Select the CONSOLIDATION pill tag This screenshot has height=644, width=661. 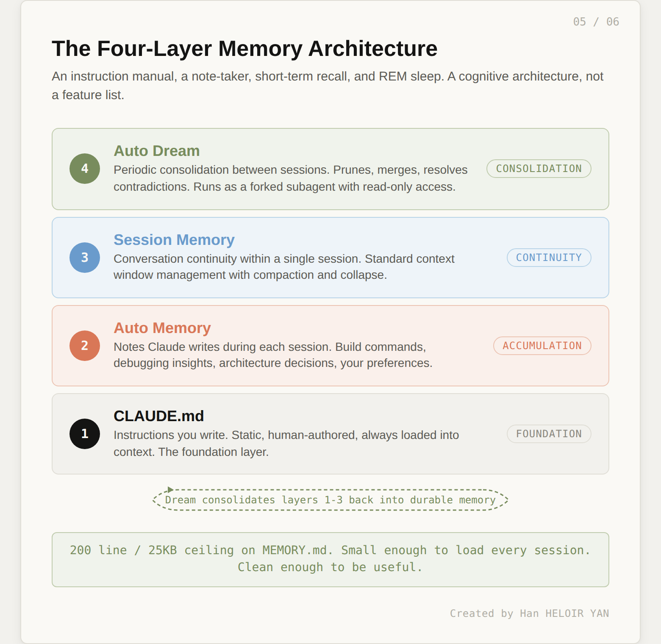[539, 169]
